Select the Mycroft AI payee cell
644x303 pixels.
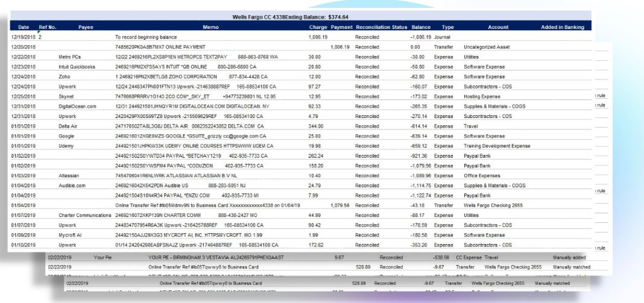71,235
